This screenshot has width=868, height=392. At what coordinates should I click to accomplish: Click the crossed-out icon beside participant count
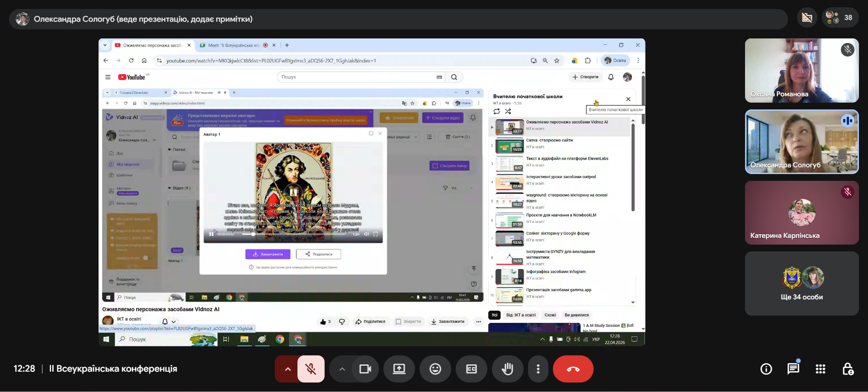(807, 18)
